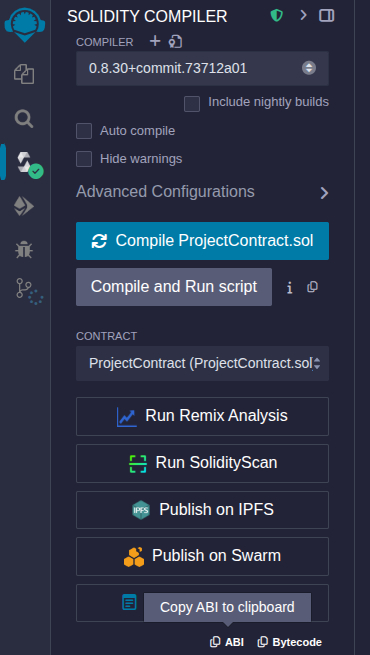Expand Advanced Configurations section

203,192
